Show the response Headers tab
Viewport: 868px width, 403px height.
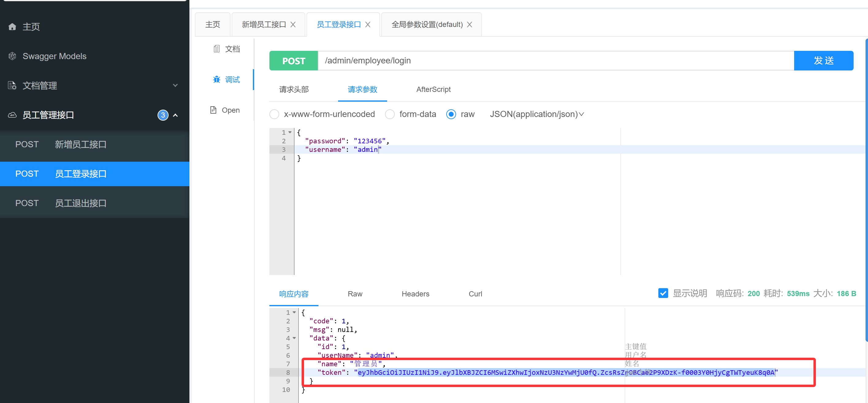416,294
